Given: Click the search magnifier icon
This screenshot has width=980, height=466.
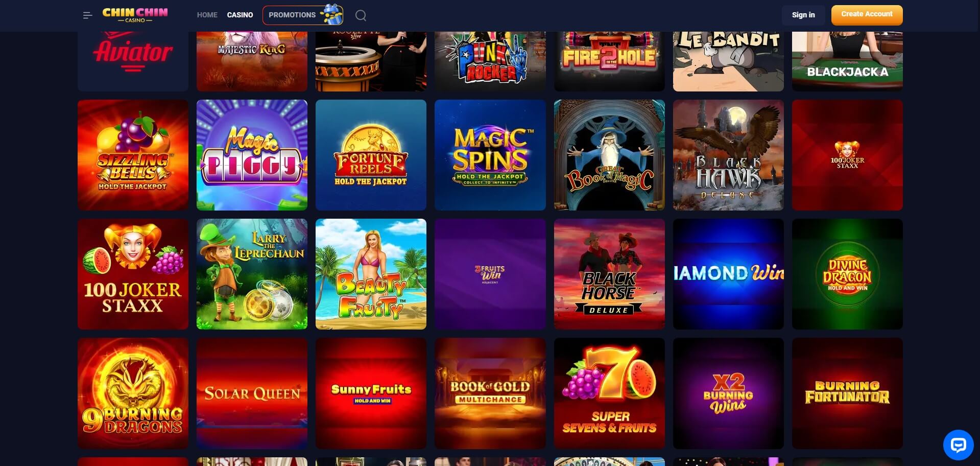Looking at the screenshot, I should tap(361, 15).
